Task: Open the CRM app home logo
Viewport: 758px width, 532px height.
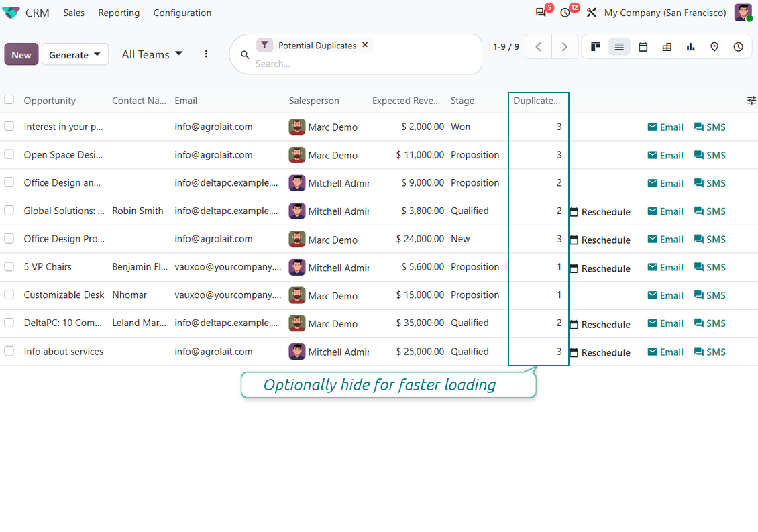Action: coord(11,13)
